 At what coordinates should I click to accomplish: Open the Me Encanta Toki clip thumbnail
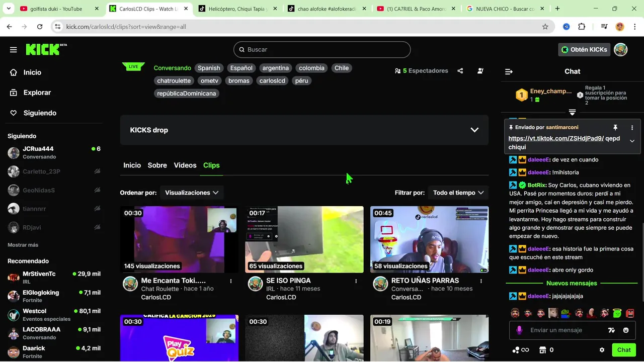(179, 239)
